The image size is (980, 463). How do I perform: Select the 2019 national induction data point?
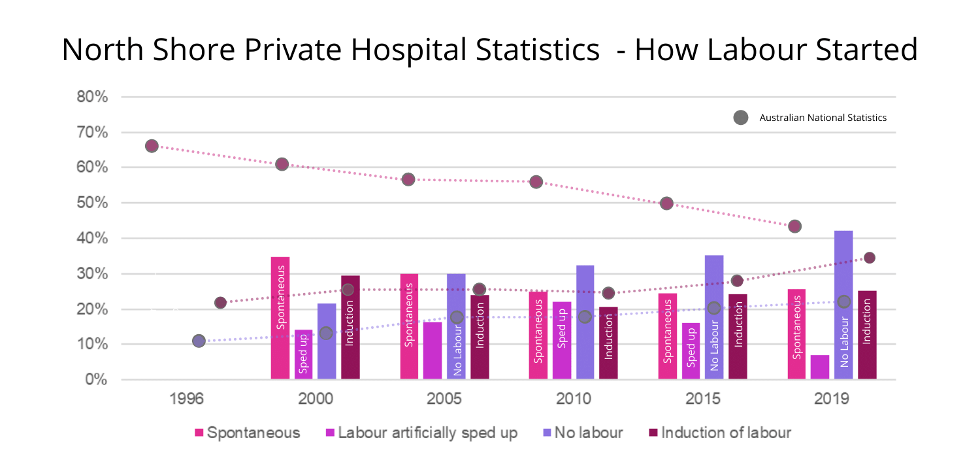[869, 258]
